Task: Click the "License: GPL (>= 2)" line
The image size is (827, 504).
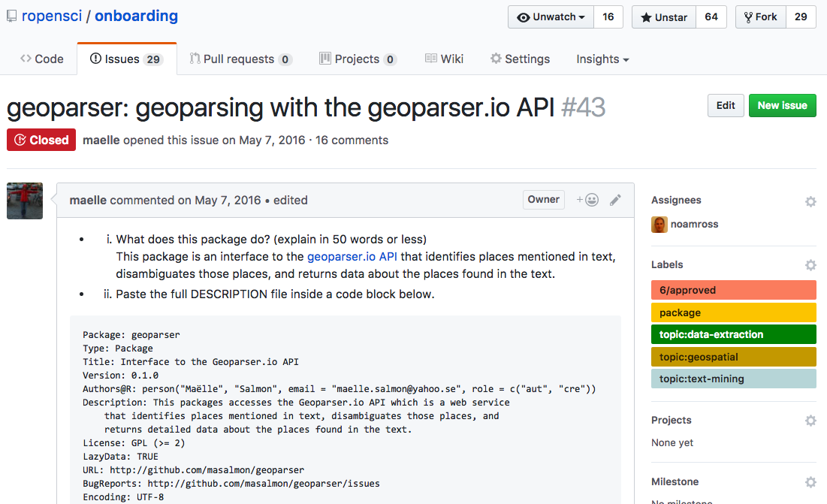Action: click(134, 443)
